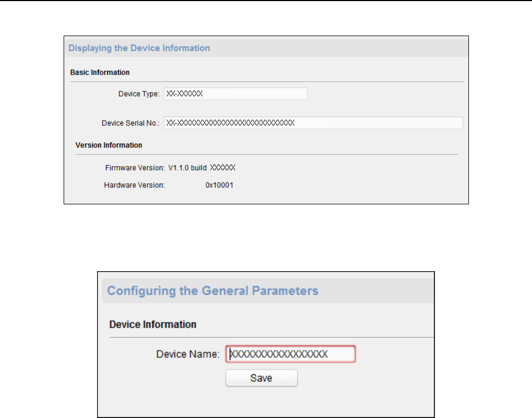
Task: Click the Device Type text field
Action: click(x=235, y=94)
